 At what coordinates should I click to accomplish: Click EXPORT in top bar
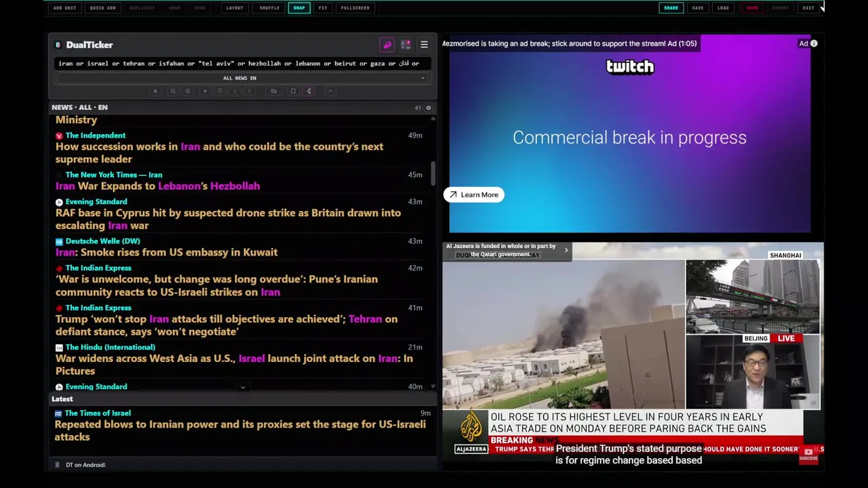click(781, 8)
